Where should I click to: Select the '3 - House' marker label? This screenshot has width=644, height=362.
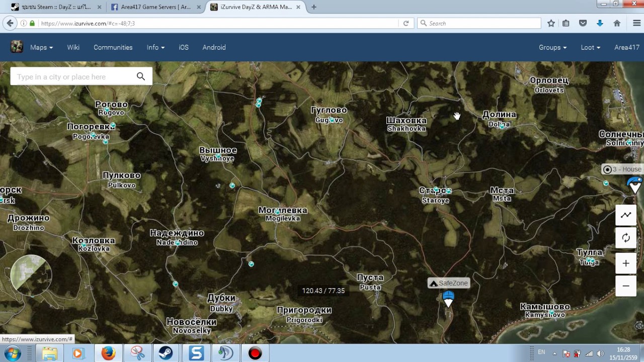pyautogui.click(x=622, y=169)
